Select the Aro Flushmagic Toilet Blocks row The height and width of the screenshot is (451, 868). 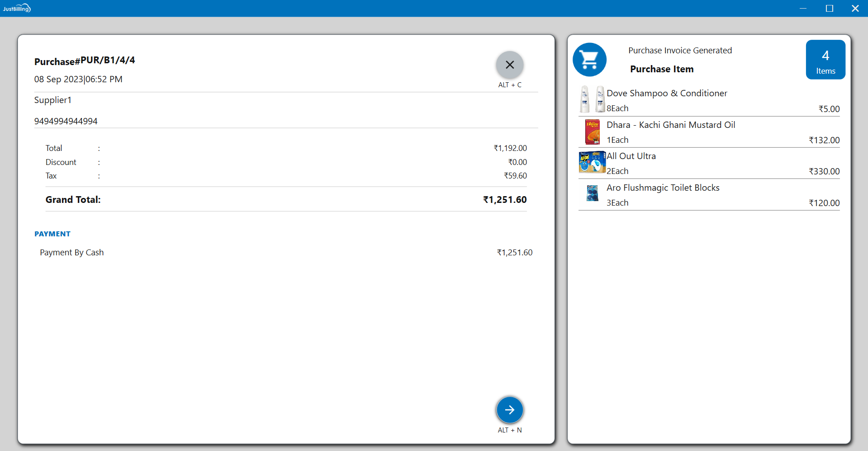663,188
